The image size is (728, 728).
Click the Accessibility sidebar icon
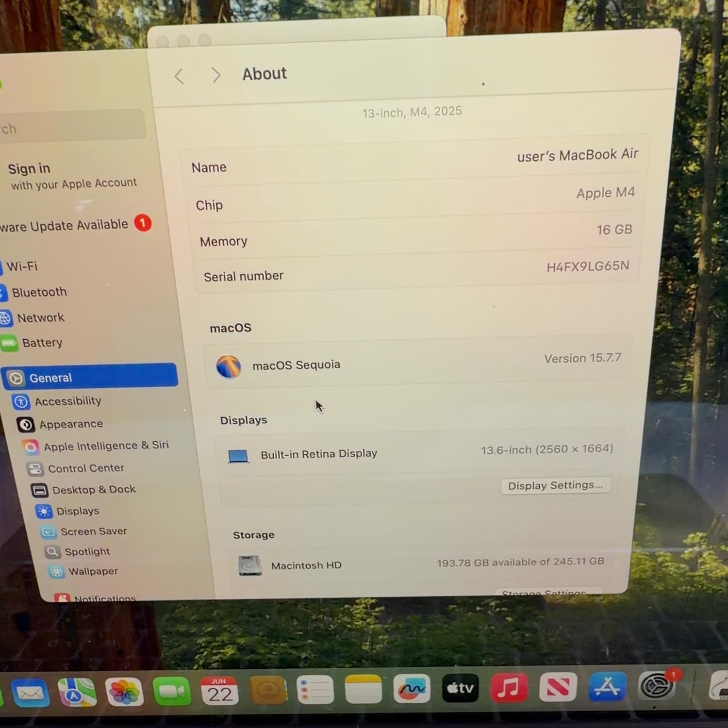pyautogui.click(x=21, y=402)
